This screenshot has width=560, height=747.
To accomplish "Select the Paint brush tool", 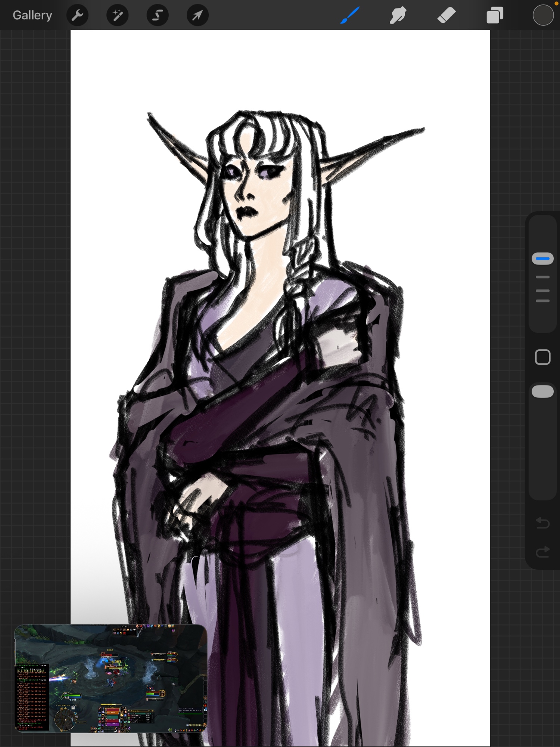I will (x=350, y=15).
